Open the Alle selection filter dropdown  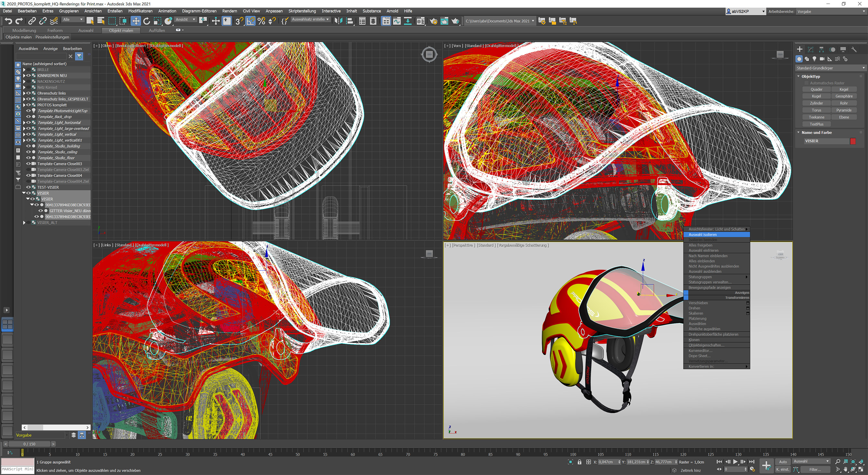[72, 20]
